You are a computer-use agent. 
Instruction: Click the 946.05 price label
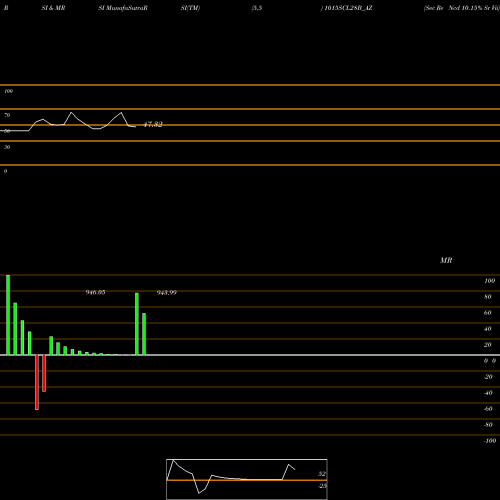(x=95, y=292)
